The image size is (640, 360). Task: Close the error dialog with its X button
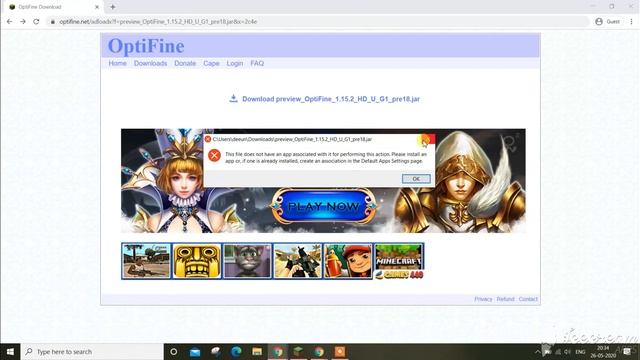(426, 140)
